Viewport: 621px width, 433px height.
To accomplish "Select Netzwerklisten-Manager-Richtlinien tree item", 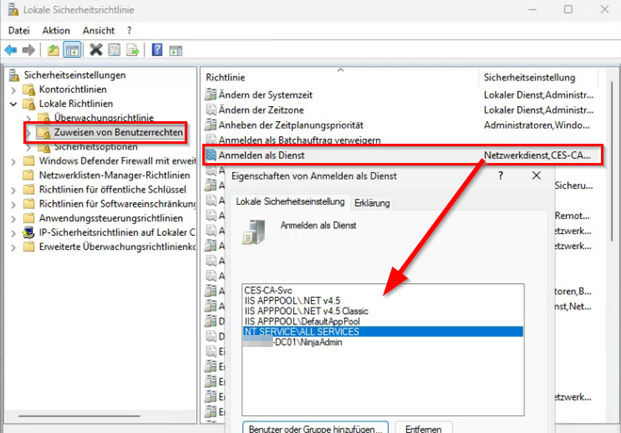I will pos(114,175).
